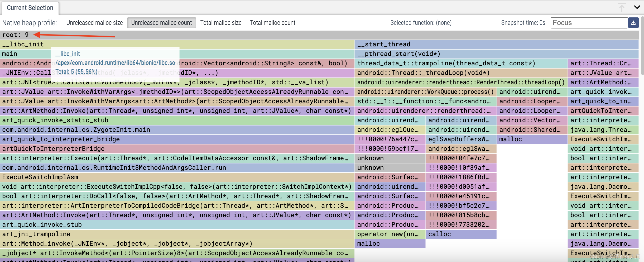
Task: Select RuntimeInit$MethodAndArgsCaller.run frame
Action: [x=177, y=168]
